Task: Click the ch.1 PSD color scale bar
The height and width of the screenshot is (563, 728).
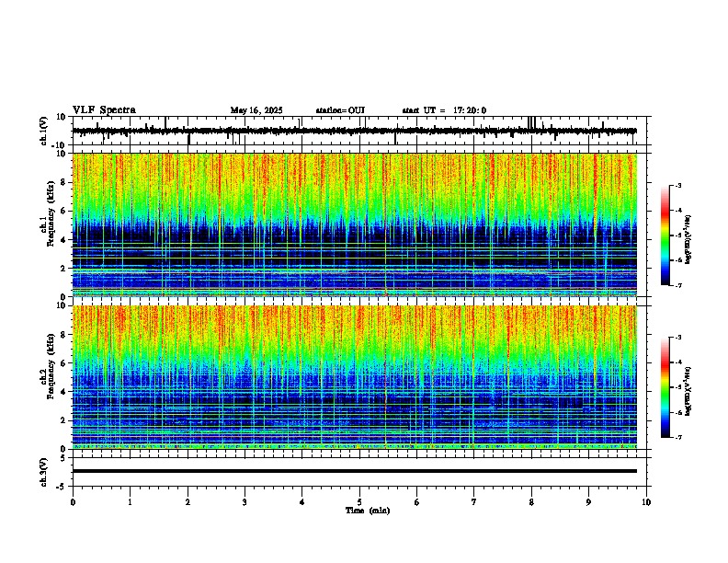Action: [665, 236]
